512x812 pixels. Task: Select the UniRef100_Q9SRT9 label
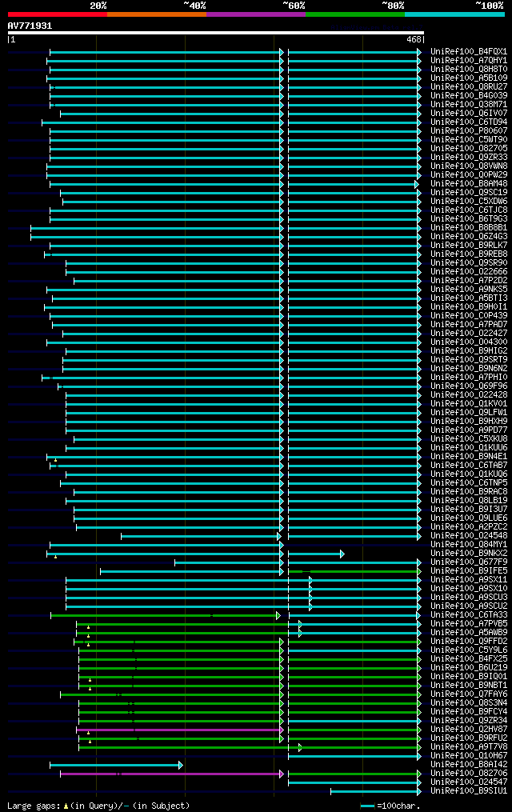click(469, 360)
